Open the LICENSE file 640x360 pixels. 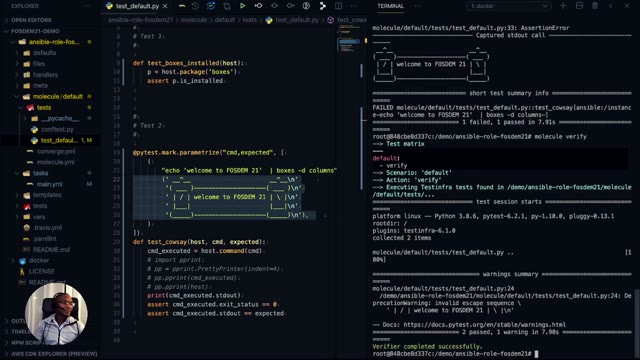pos(41,271)
